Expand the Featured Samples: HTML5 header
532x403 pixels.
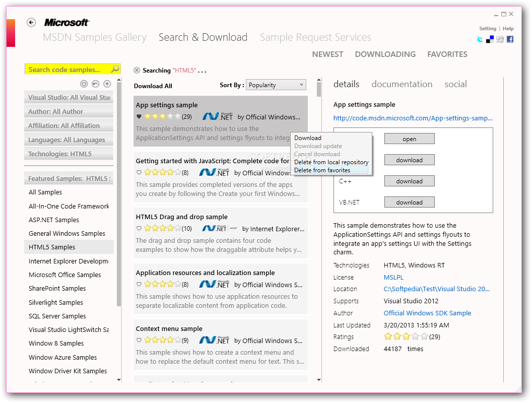pos(69,178)
